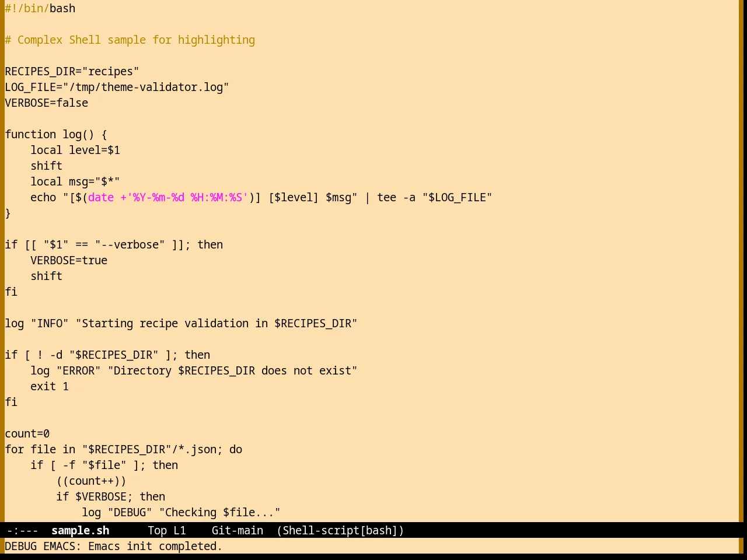Click the ((count++)) line

coord(91,481)
